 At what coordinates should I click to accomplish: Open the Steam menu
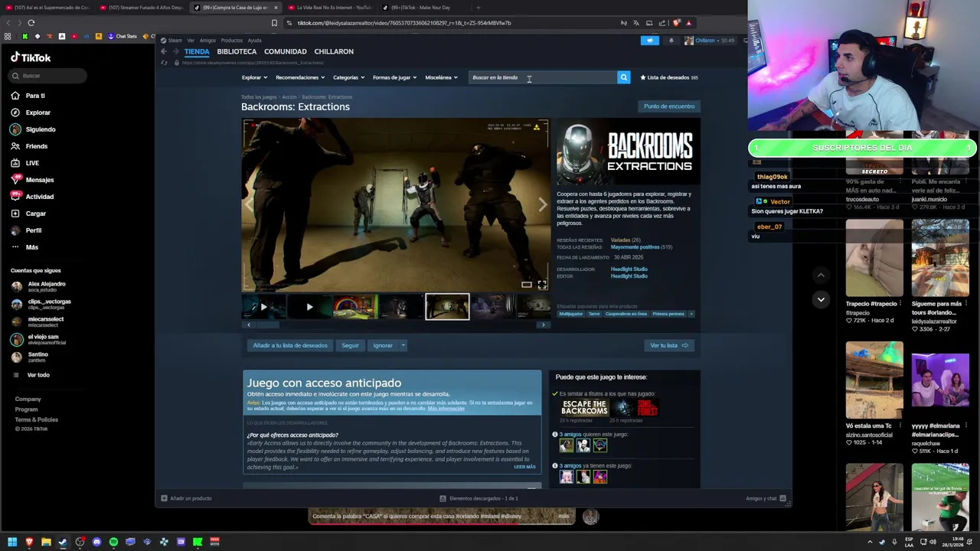pos(175,41)
